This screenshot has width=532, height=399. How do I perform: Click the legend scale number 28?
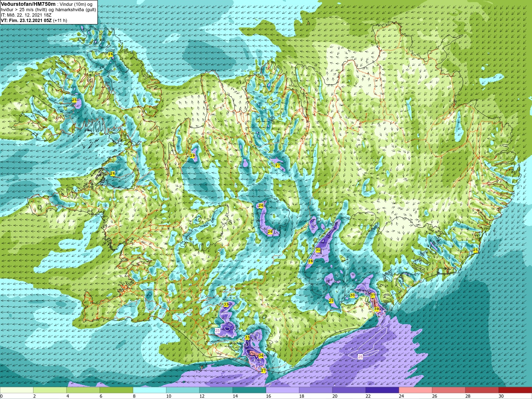tap(468, 396)
